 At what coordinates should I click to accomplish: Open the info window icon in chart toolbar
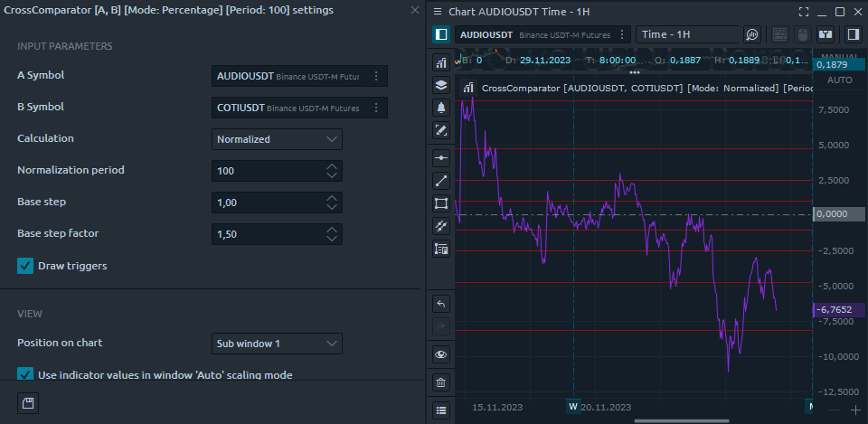coord(826,34)
